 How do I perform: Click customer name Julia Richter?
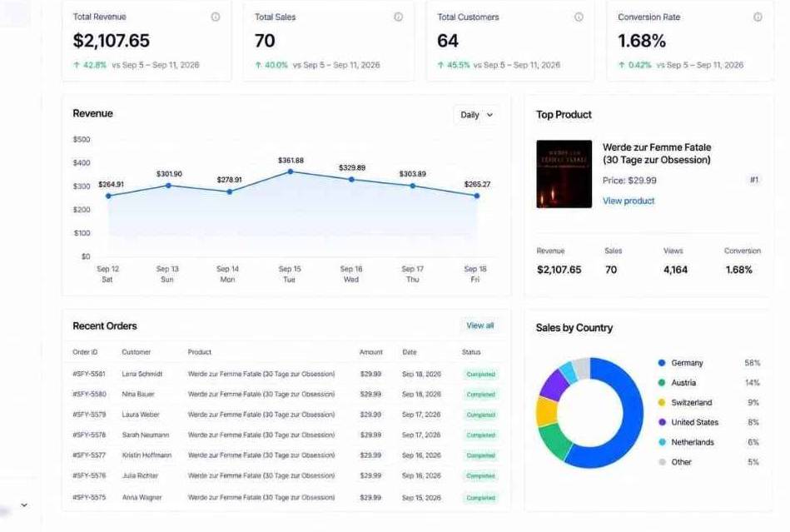point(140,475)
